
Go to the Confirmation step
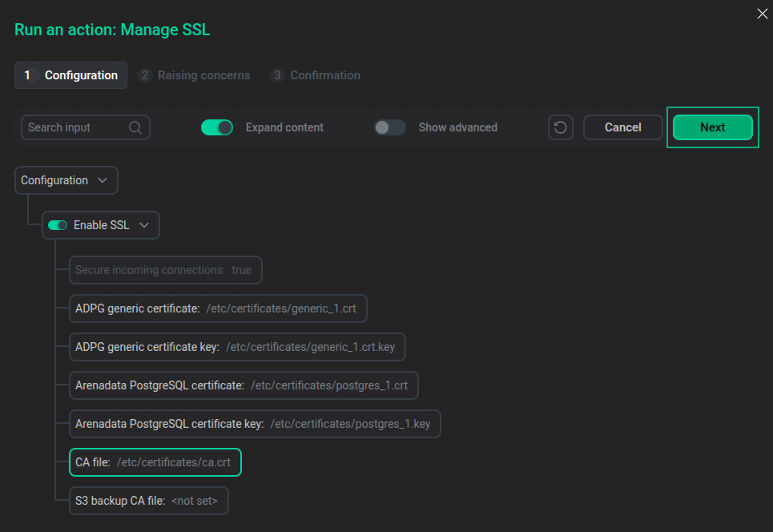[315, 75]
